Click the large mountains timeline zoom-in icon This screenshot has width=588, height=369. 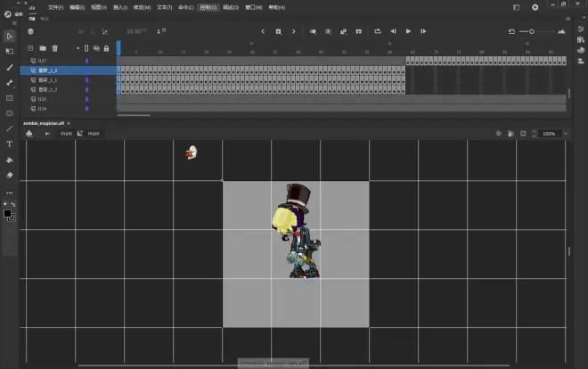point(561,31)
